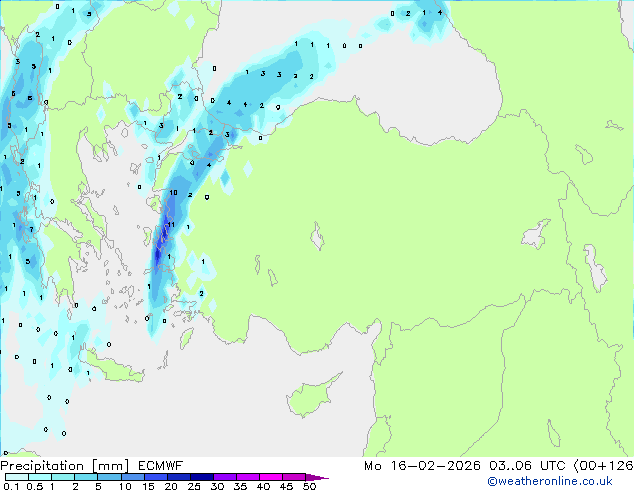Click the legend label '0.1'

tap(11, 486)
